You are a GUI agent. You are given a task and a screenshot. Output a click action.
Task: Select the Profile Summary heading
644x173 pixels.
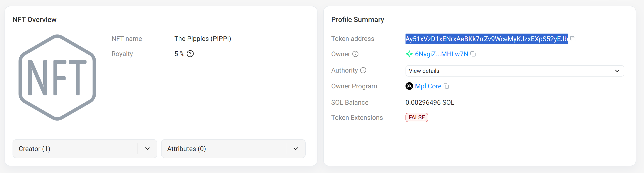point(357,19)
